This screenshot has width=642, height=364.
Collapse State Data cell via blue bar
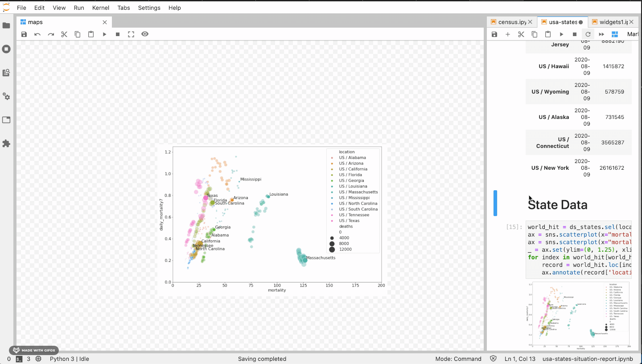click(495, 203)
